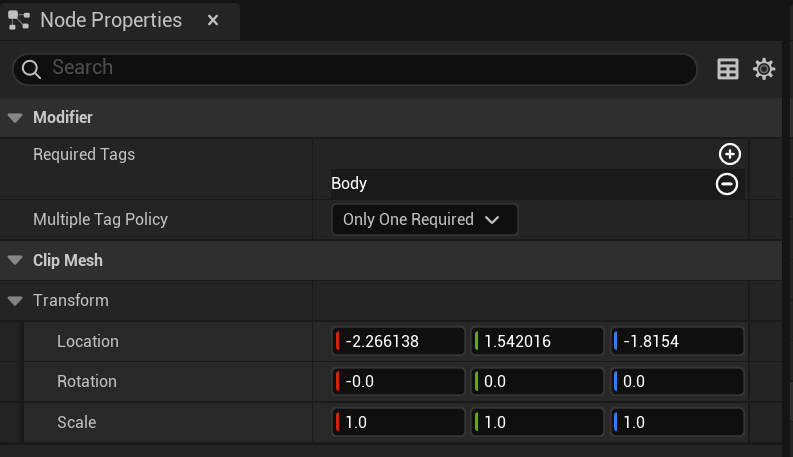Select the Multiple Tag Policy label
This screenshot has height=457, width=793.
coord(100,219)
